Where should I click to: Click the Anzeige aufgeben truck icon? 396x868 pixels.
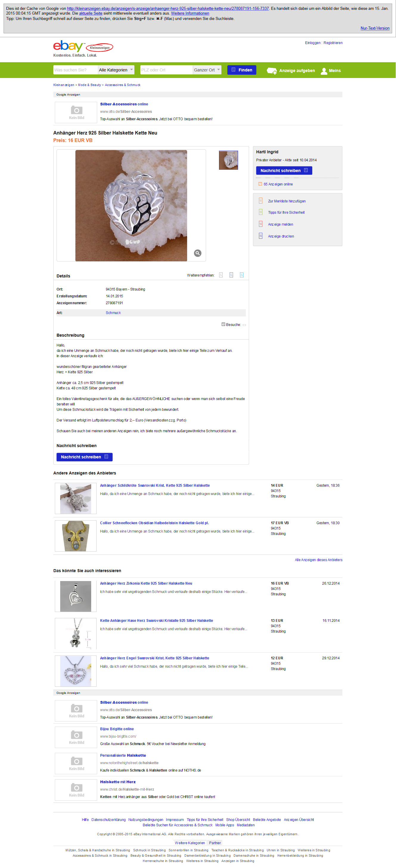click(x=272, y=71)
